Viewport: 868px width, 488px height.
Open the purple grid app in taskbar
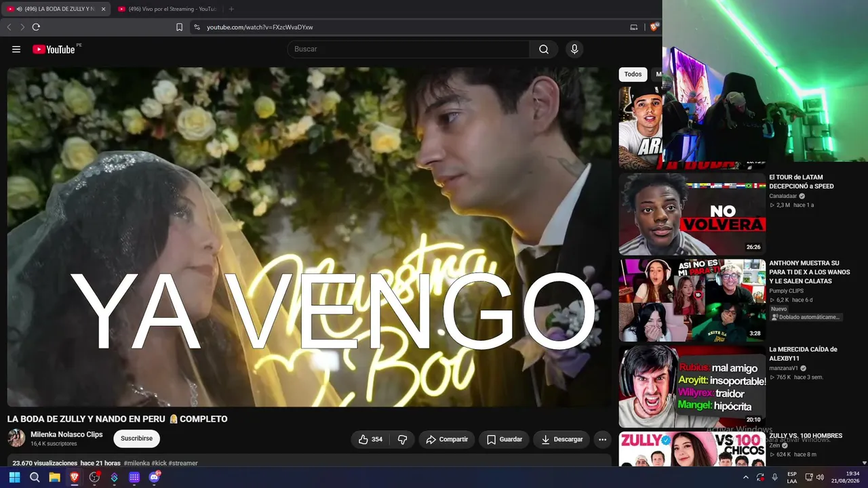coord(134,477)
